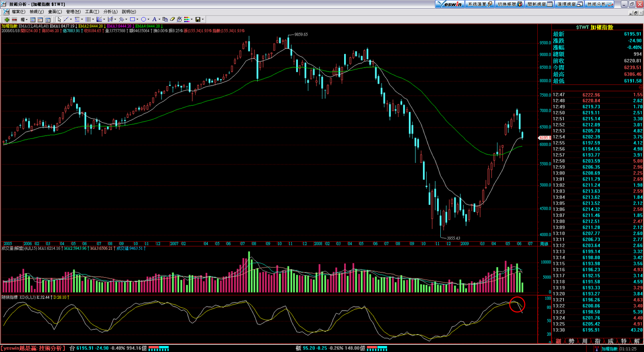644x352 pixels.
Task: Click the 最低 value 6191.58
Action: coord(633,81)
